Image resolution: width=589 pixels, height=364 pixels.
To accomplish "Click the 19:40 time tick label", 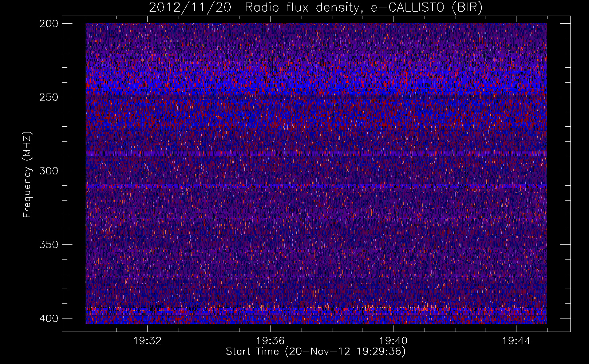I will coord(394,341).
